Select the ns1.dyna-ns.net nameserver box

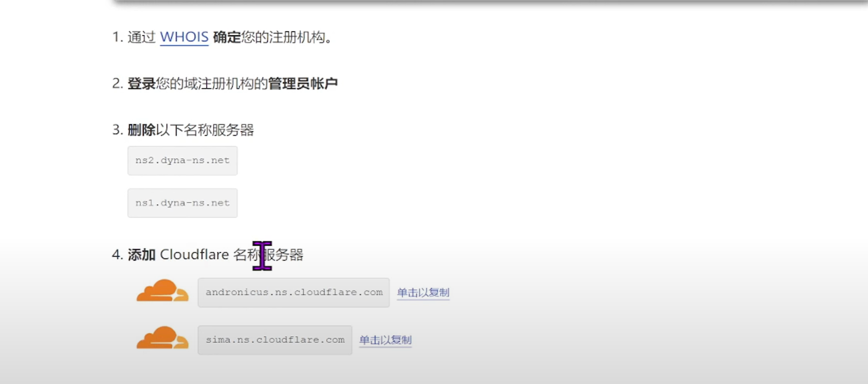182,203
